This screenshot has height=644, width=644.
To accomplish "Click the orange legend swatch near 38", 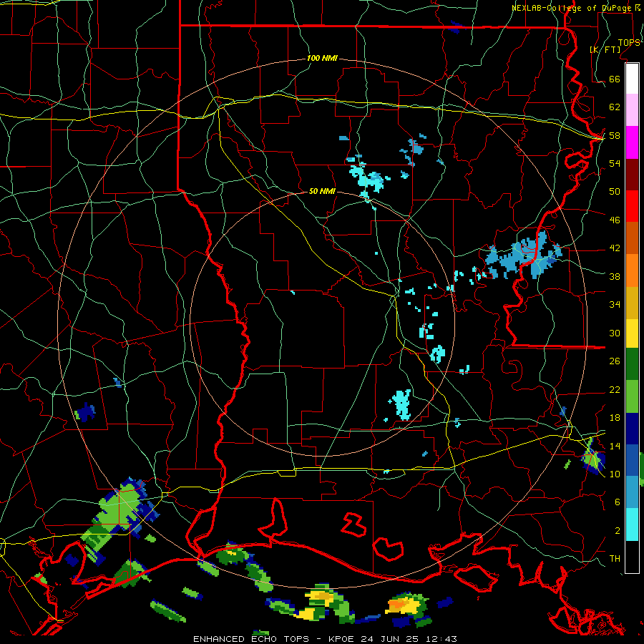I will [x=632, y=270].
